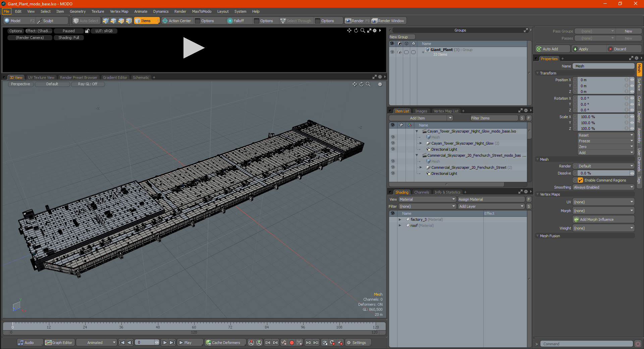The width and height of the screenshot is (644, 349).
Task: Click 3D viewport pan move icon
Action: coord(355,84)
